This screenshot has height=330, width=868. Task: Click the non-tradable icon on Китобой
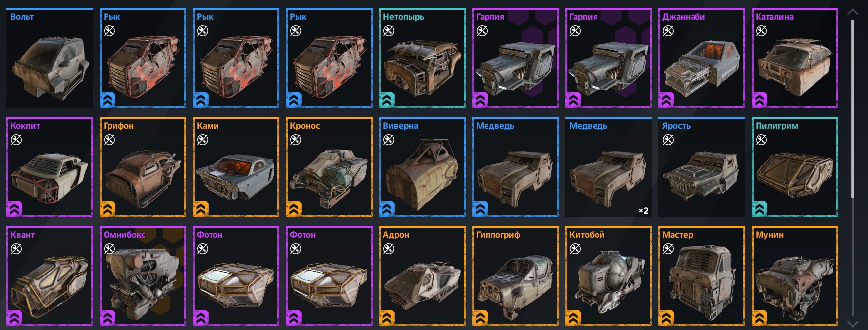(575, 249)
